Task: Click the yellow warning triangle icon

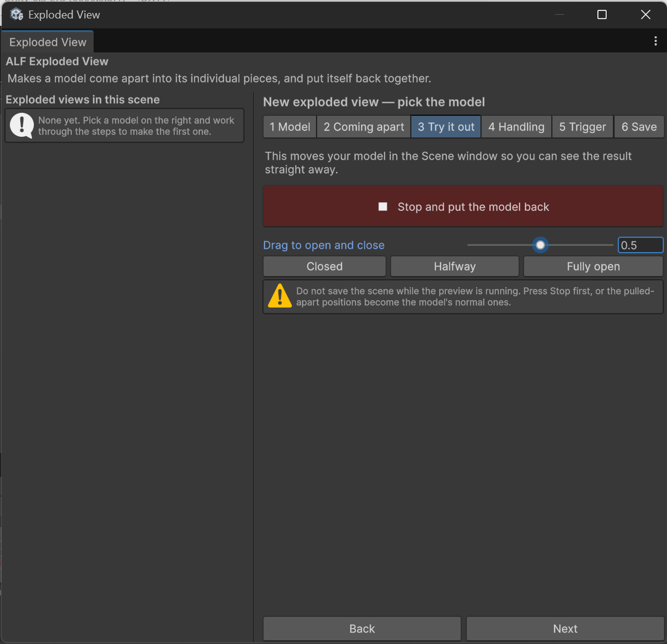Action: click(280, 296)
